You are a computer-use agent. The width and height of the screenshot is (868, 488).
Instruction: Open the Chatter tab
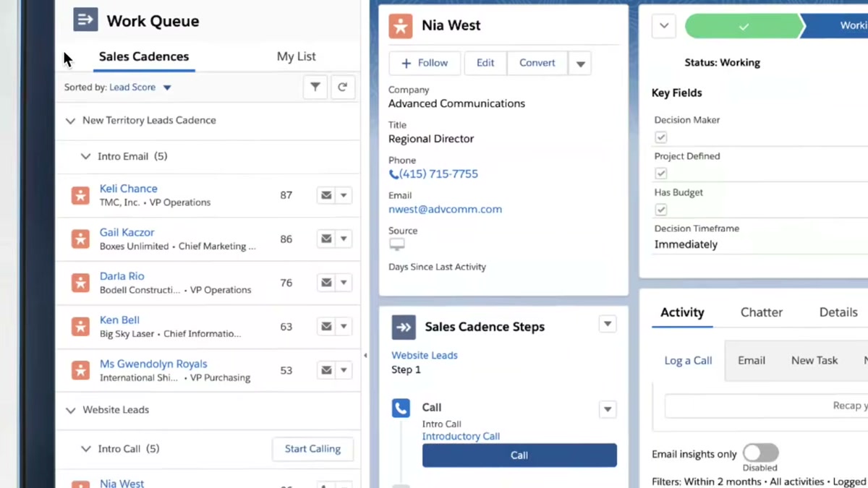pos(762,312)
